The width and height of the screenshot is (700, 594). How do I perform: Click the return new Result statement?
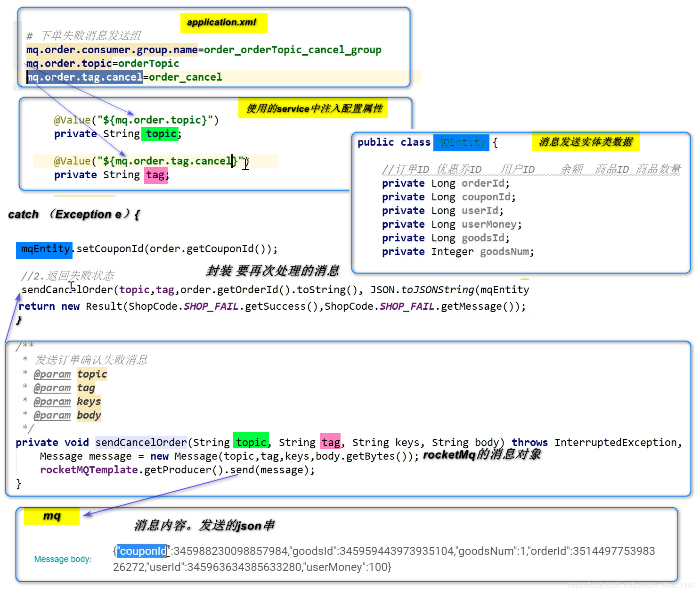(x=272, y=306)
